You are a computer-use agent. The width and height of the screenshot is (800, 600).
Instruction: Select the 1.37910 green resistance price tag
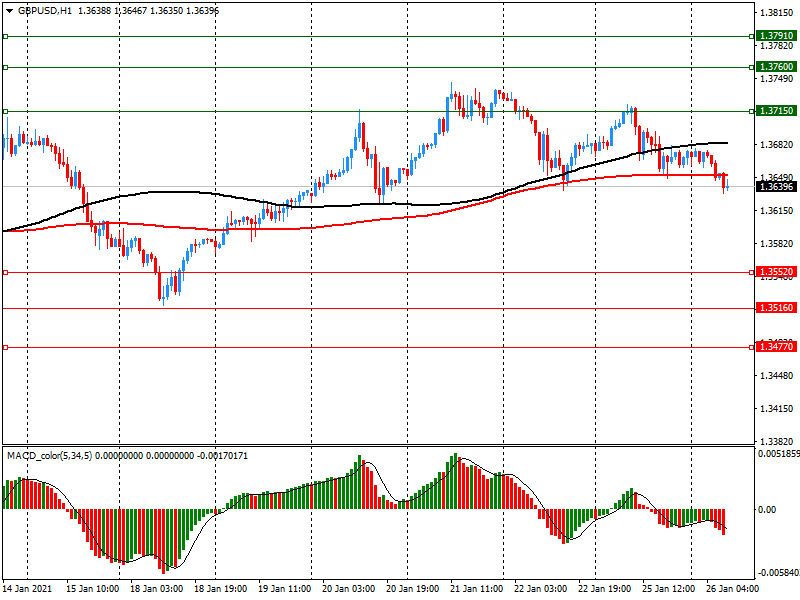[x=776, y=36]
